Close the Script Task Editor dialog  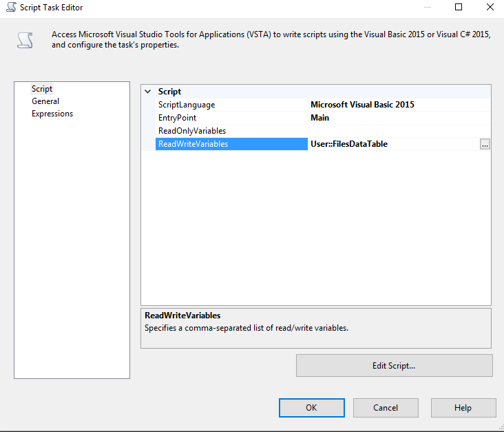[490, 7]
